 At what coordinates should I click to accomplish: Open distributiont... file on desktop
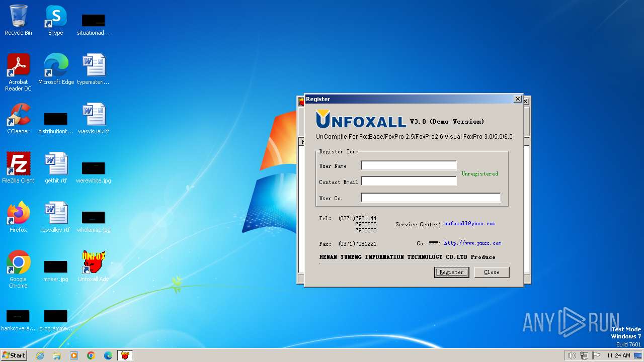56,123
